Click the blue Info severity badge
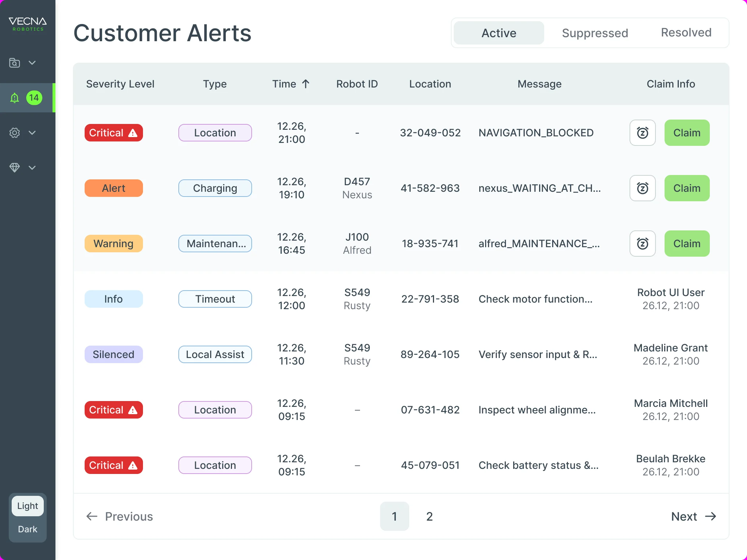This screenshot has height=560, width=747. pyautogui.click(x=113, y=299)
